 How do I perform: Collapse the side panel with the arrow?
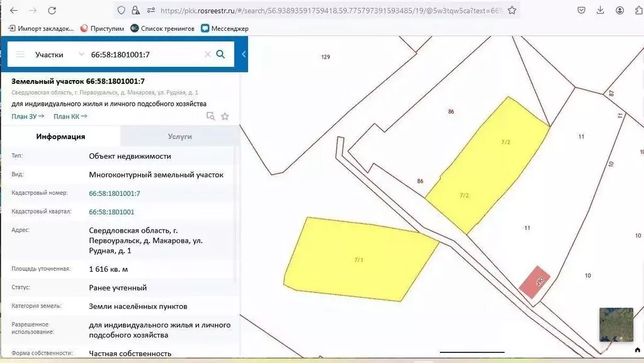click(x=244, y=54)
